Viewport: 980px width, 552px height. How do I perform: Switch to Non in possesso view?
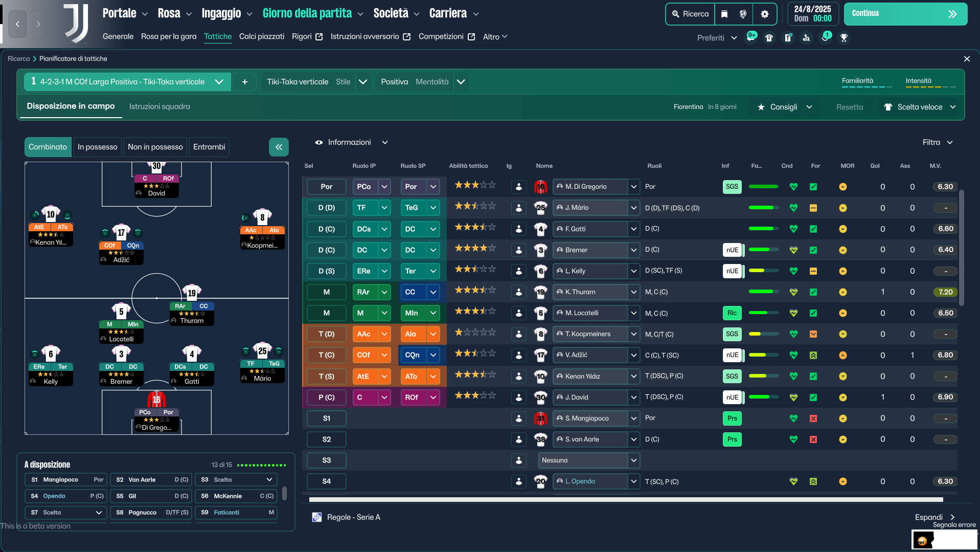coord(155,147)
